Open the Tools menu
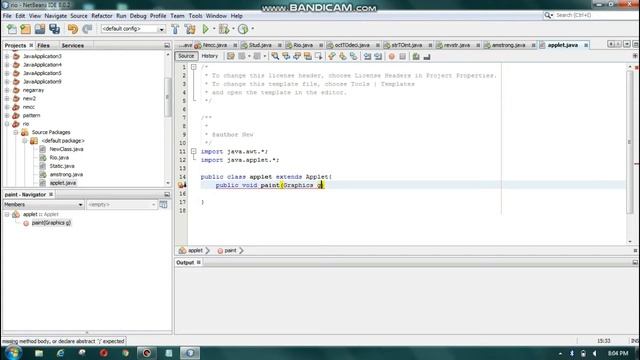Image resolution: width=640 pixels, height=360 pixels. (x=196, y=16)
